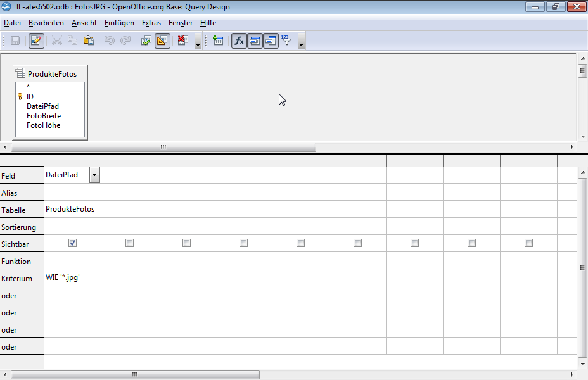This screenshot has height=380, width=588.
Task: Toggle the Table Name row icon
Action: (255, 41)
